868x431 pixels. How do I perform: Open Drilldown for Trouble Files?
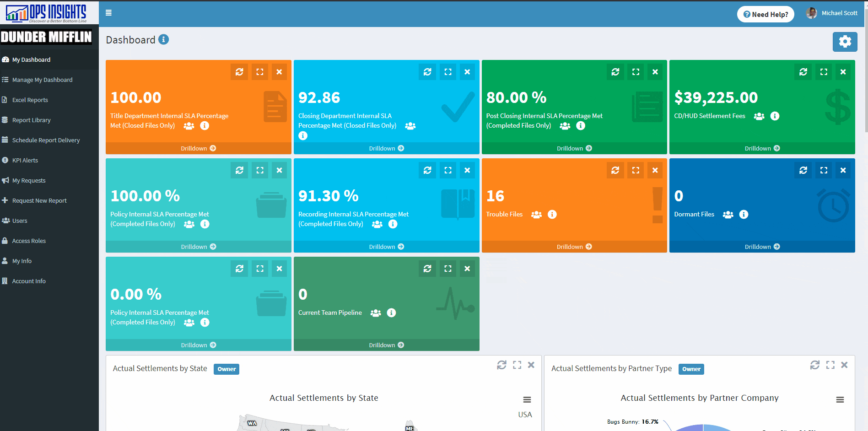click(574, 247)
